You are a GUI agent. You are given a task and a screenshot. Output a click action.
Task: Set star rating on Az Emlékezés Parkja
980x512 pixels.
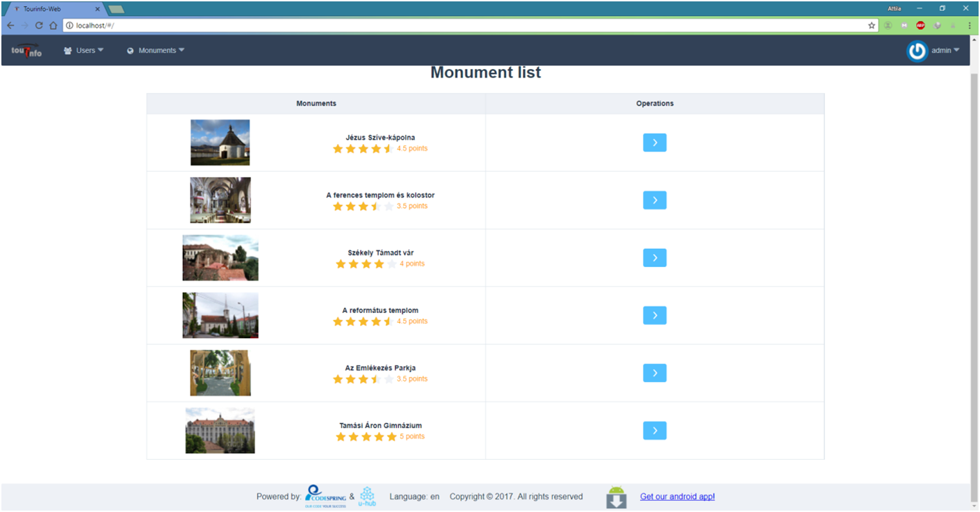point(364,379)
